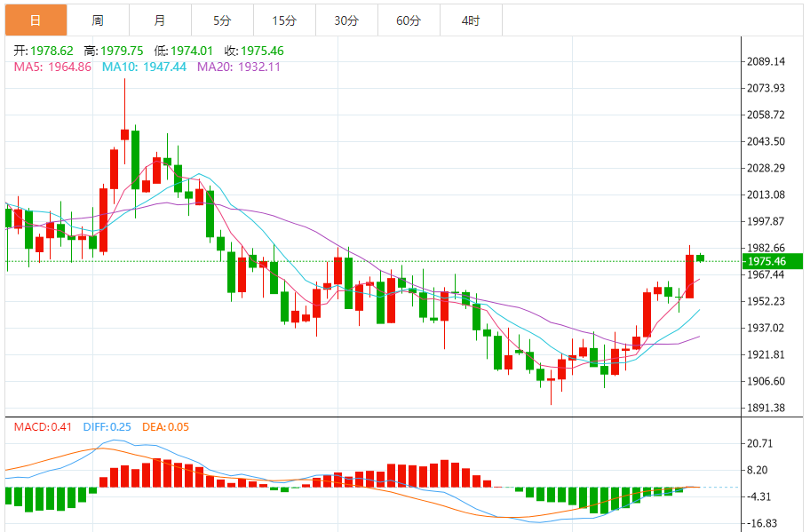Click the -4.31 MACD axis label
810x532 pixels.
pyautogui.click(x=758, y=496)
